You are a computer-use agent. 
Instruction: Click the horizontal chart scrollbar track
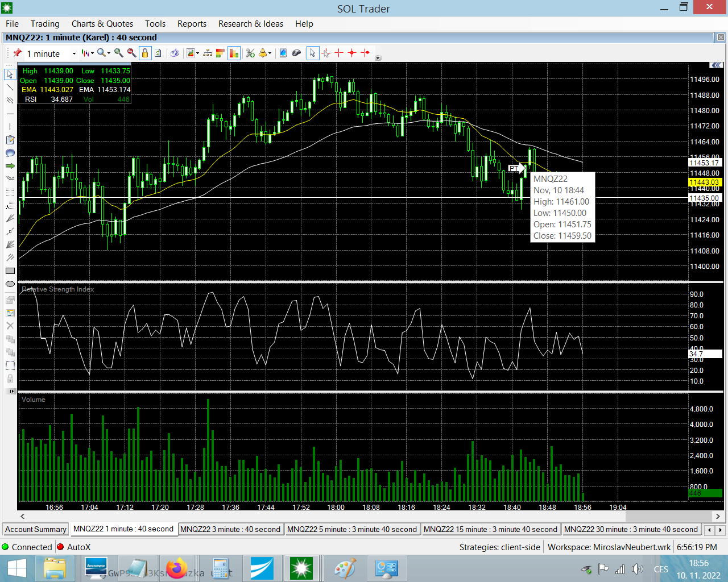[341, 516]
